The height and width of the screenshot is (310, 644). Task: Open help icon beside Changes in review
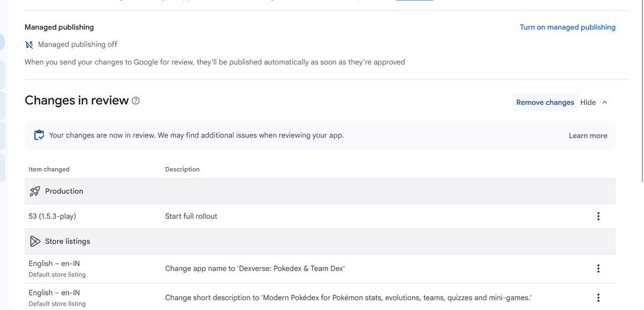[136, 100]
